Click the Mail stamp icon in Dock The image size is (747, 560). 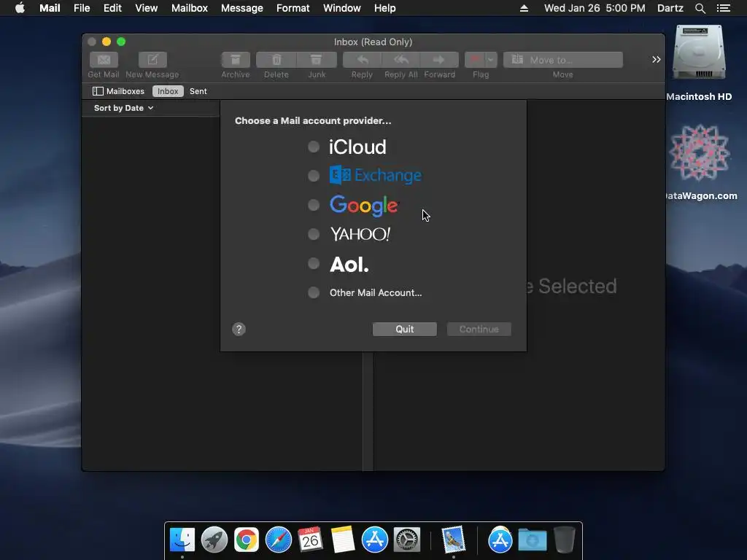point(453,540)
